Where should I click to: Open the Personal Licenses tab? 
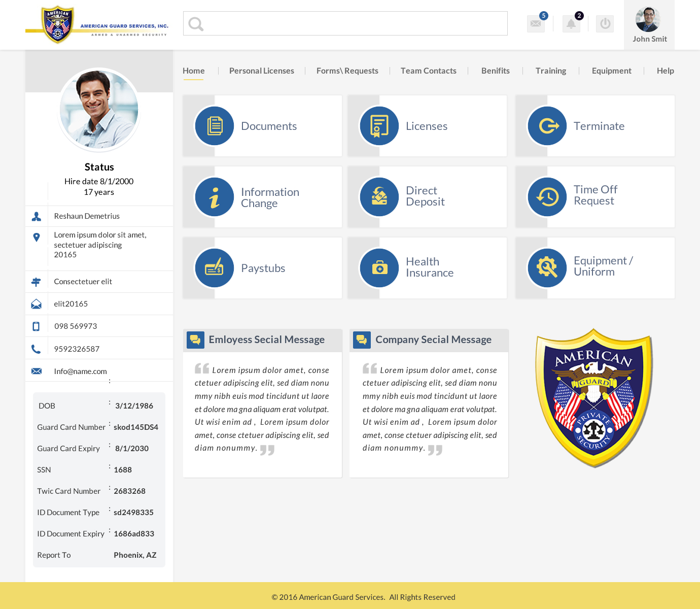pos(262,71)
